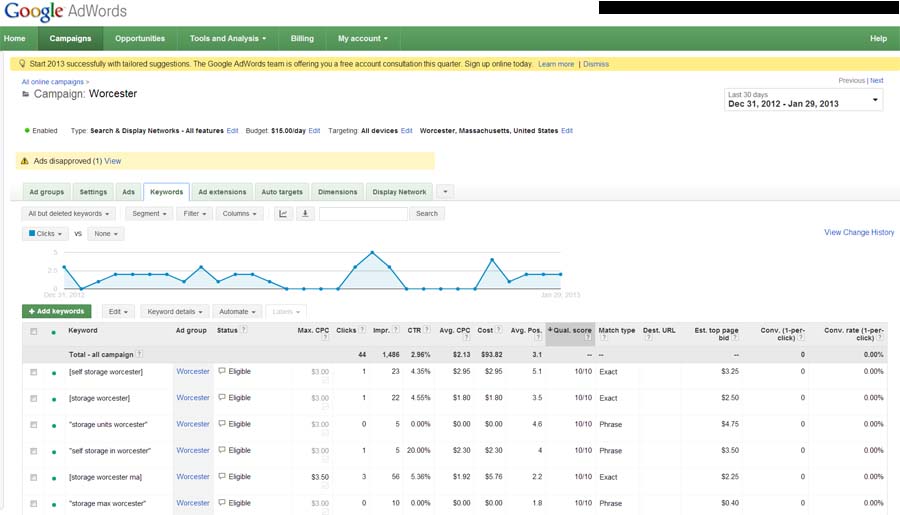Open the View Change History link
900x515 pixels.
point(859,233)
